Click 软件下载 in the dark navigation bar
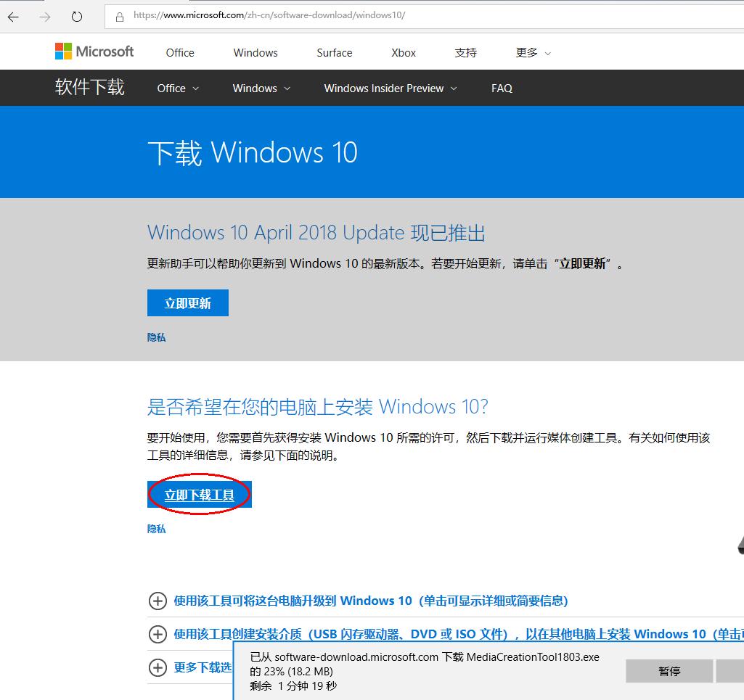 [x=89, y=87]
